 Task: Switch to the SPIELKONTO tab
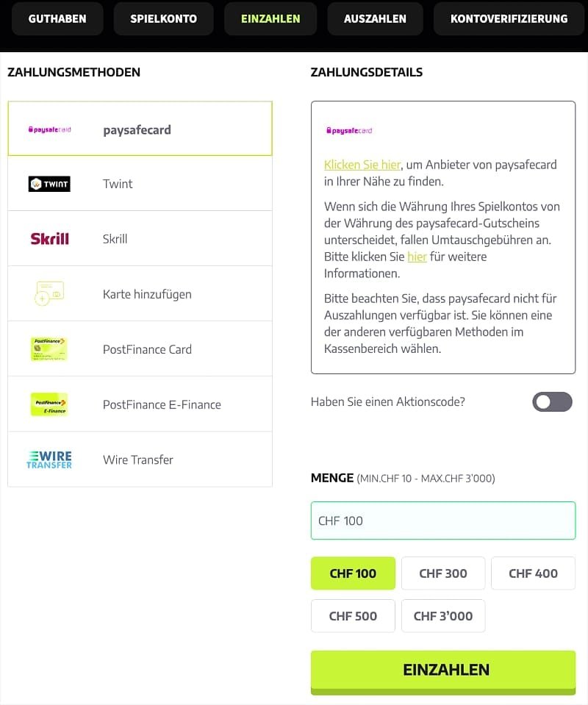[163, 18]
